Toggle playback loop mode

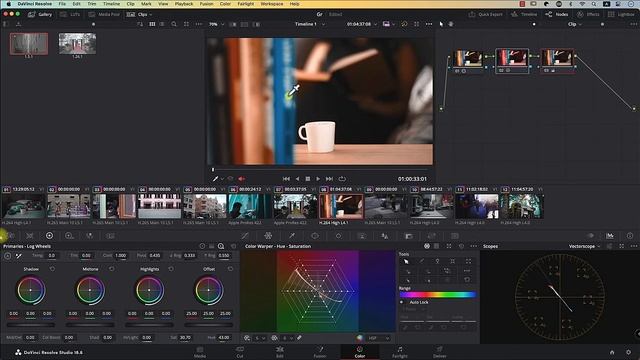(x=342, y=179)
